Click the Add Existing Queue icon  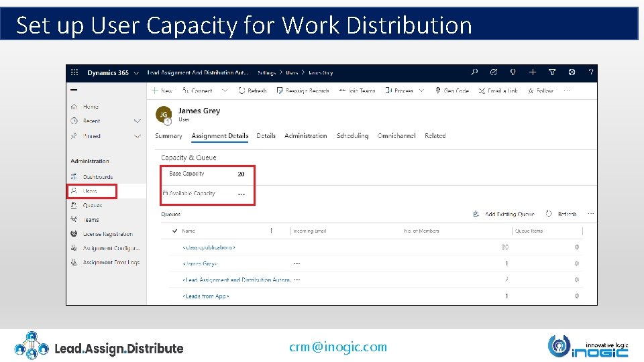click(x=476, y=214)
